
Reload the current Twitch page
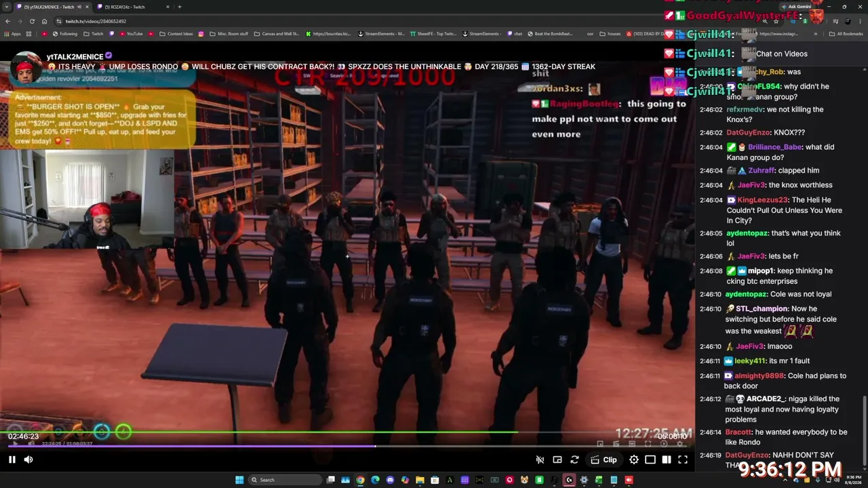(x=32, y=21)
